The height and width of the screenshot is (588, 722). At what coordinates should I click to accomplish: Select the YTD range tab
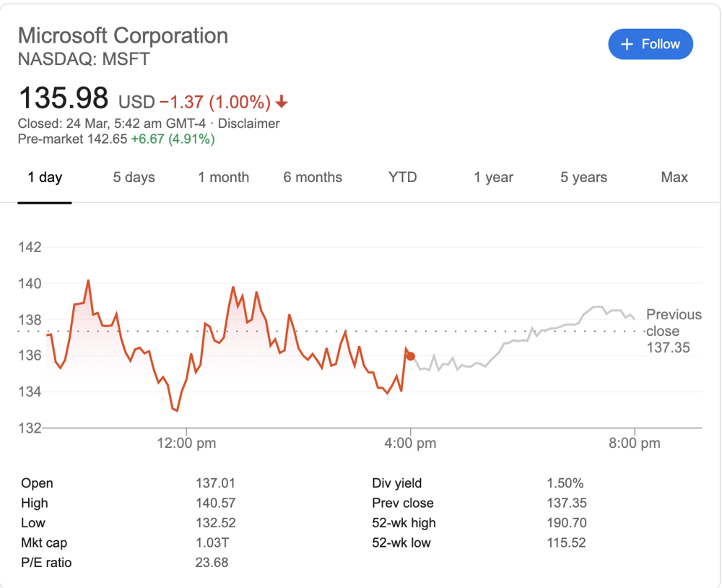click(402, 178)
